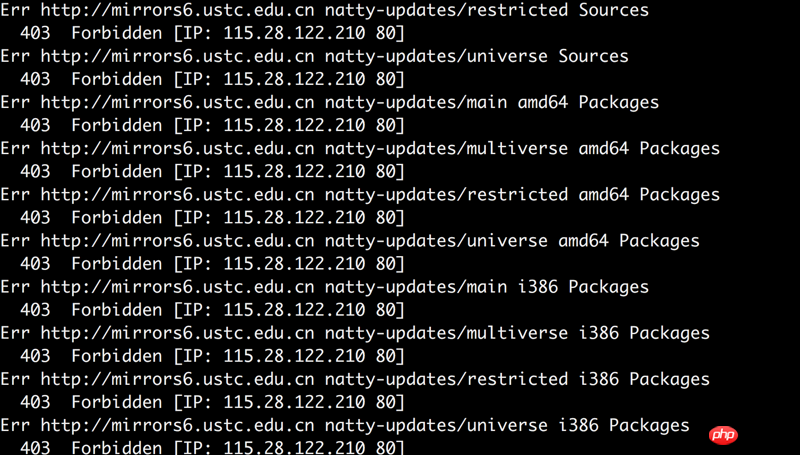Viewport: 800px width, 455px height.
Task: Click Err at start of restricted Sources line
Action: coord(15,10)
